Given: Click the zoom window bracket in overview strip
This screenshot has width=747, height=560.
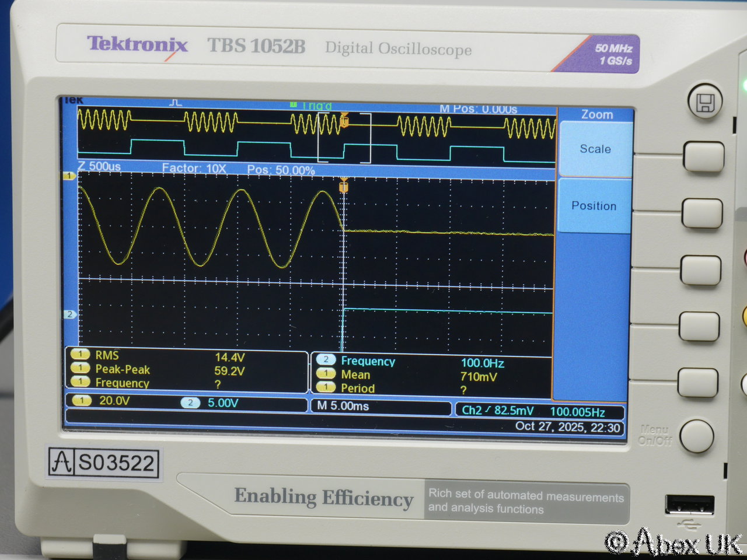Looking at the screenshot, I should [344, 138].
